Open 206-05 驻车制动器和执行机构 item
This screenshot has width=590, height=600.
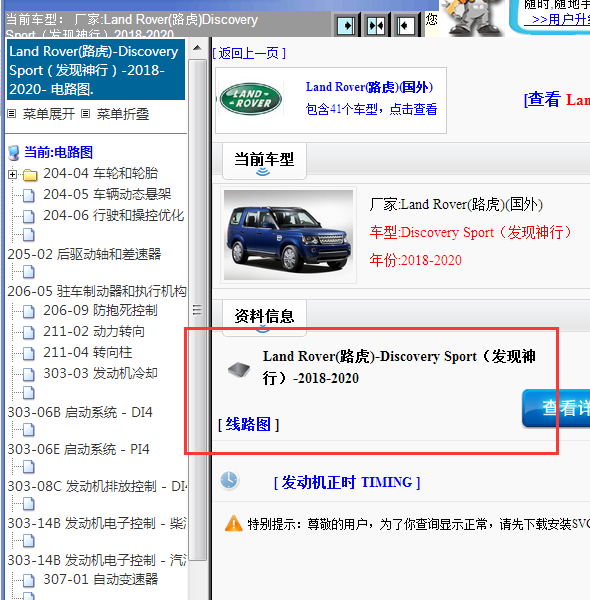pos(97,291)
